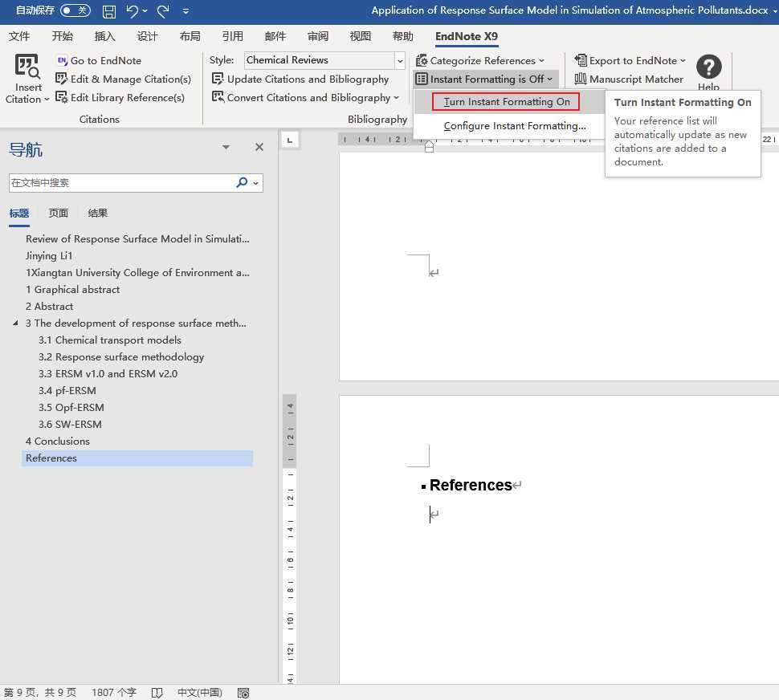779x700 pixels.
Task: Click the magnifier search icon
Action: [x=242, y=183]
